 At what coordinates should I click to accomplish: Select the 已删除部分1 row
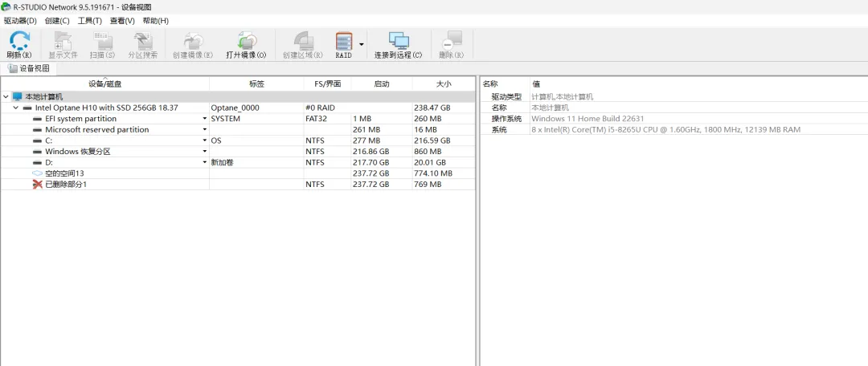pos(238,184)
